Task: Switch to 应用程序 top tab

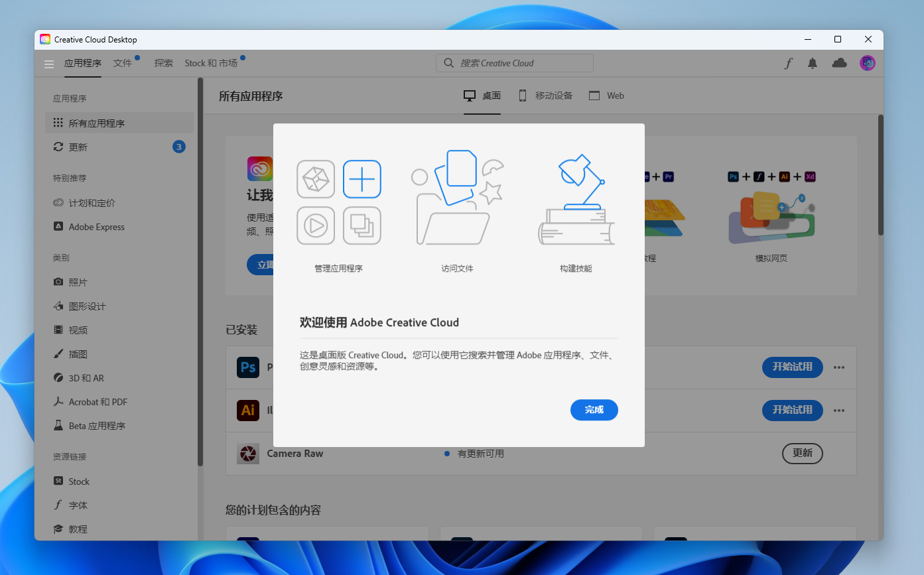Action: [83, 64]
